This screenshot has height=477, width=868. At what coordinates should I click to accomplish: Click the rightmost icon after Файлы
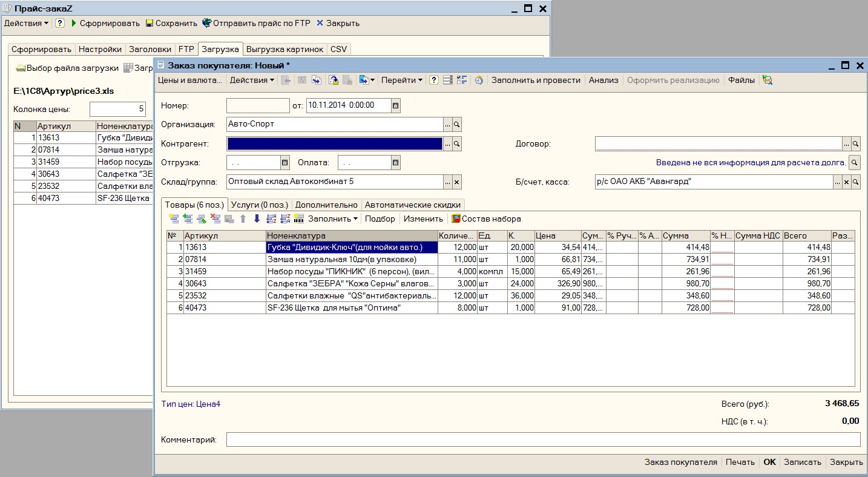(x=768, y=80)
